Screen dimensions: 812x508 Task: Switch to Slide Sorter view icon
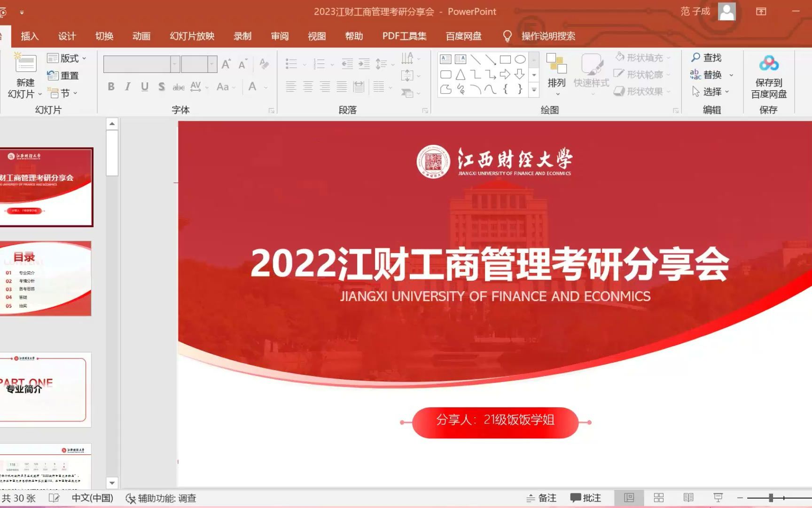[659, 498]
